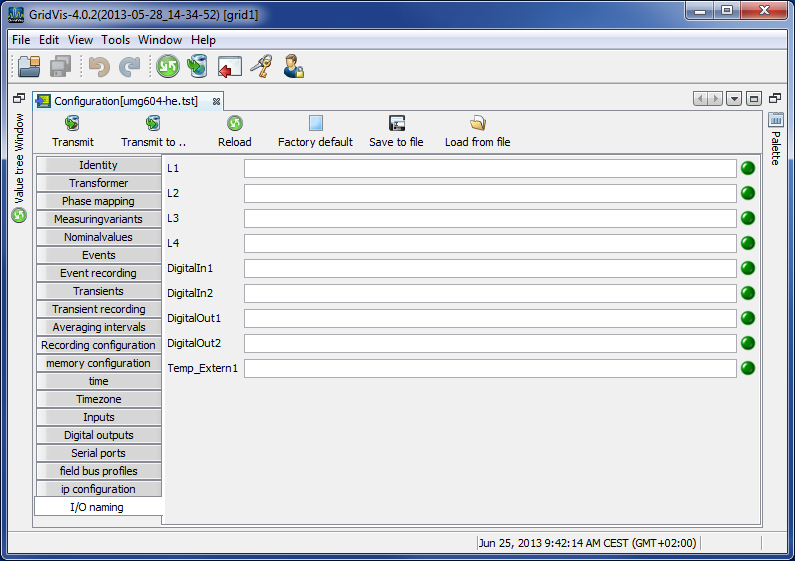This screenshot has width=795, height=561.
Task: Open Event recording section
Action: point(98,273)
